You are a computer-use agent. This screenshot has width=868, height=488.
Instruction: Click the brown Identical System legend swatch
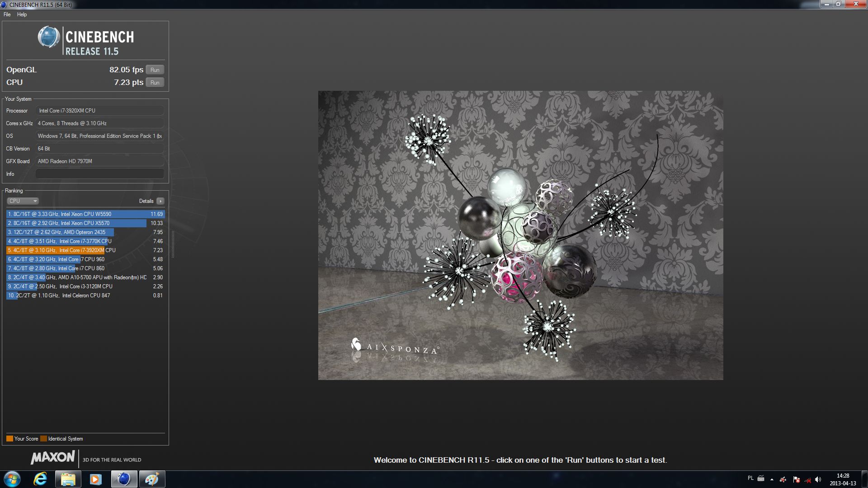43,439
